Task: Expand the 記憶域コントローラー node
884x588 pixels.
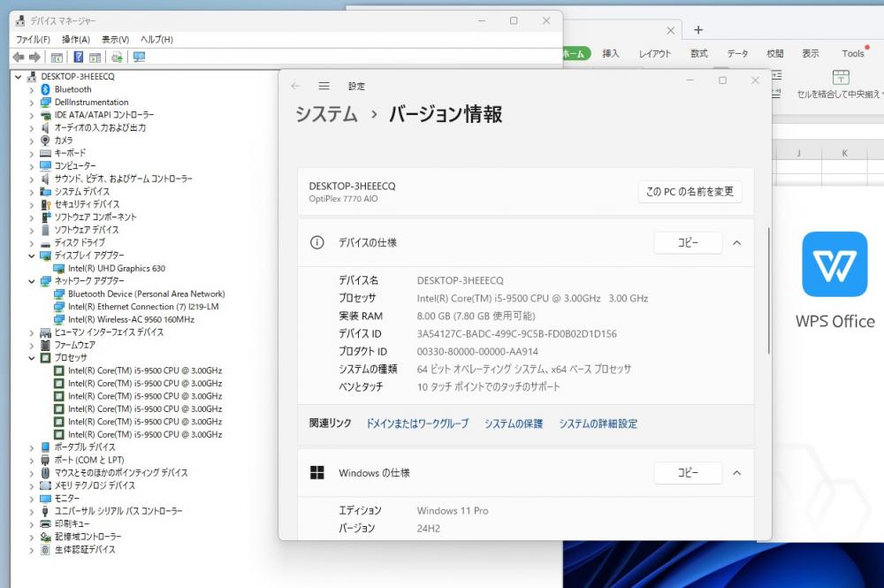Action: point(32,538)
